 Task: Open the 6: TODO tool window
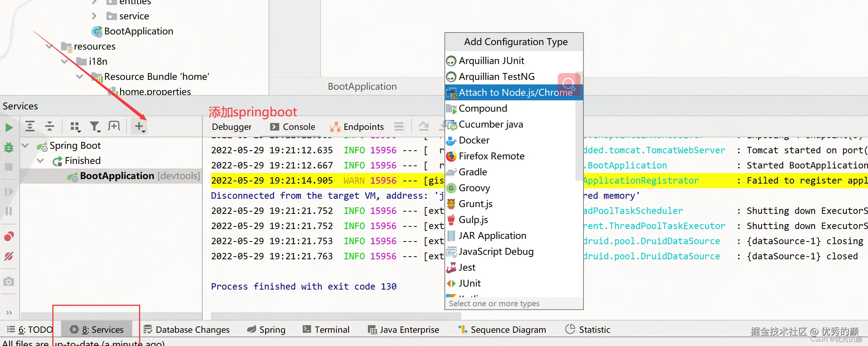30,330
